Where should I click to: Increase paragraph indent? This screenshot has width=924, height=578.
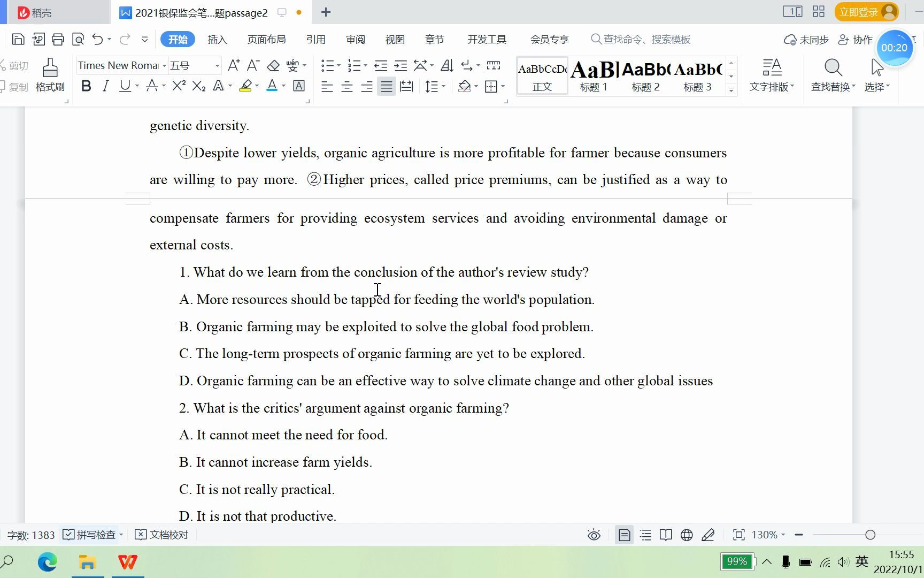pyautogui.click(x=401, y=65)
